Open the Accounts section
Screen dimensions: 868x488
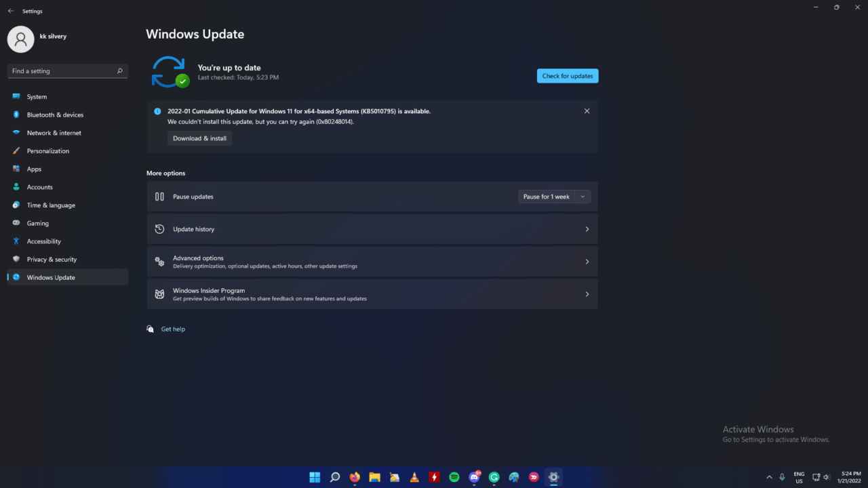(68, 187)
